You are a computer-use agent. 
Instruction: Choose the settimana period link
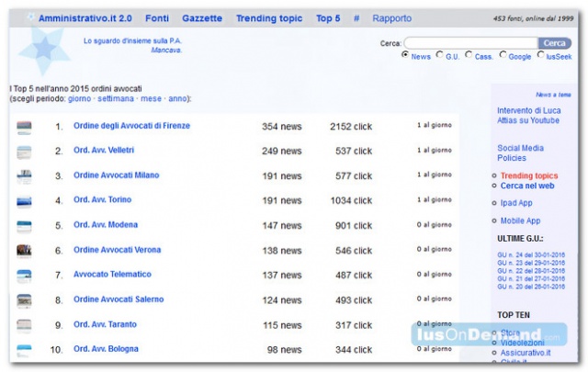[x=116, y=98]
